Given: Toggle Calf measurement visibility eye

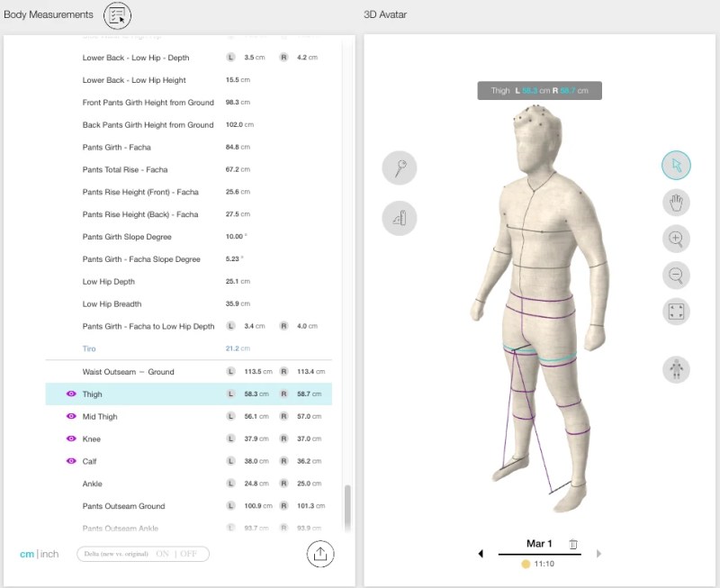Looking at the screenshot, I should coord(71,461).
